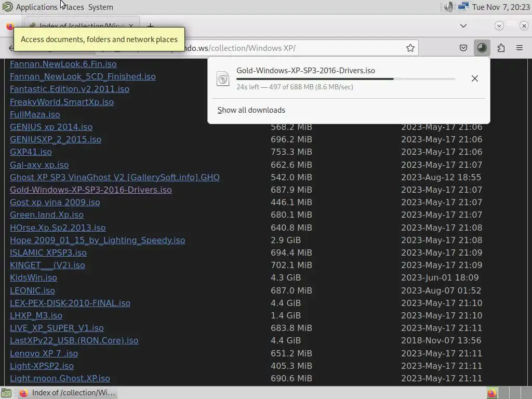Click the Firefox icon at the bottom-right panel
The height and width of the screenshot is (399, 532).
[492, 393]
